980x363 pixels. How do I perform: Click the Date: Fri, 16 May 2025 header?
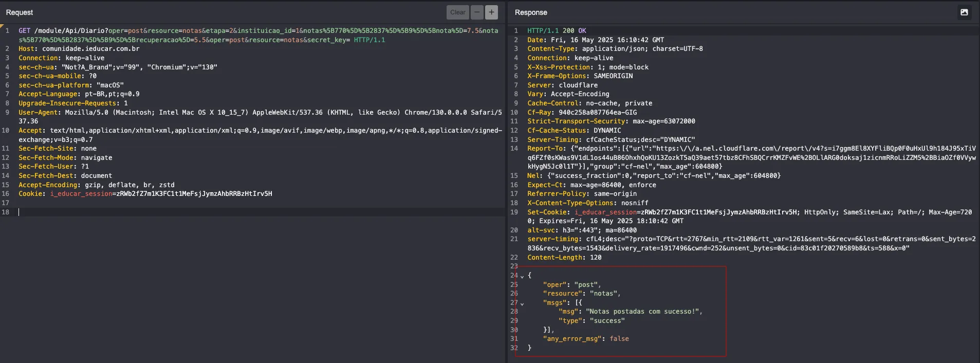(x=596, y=40)
